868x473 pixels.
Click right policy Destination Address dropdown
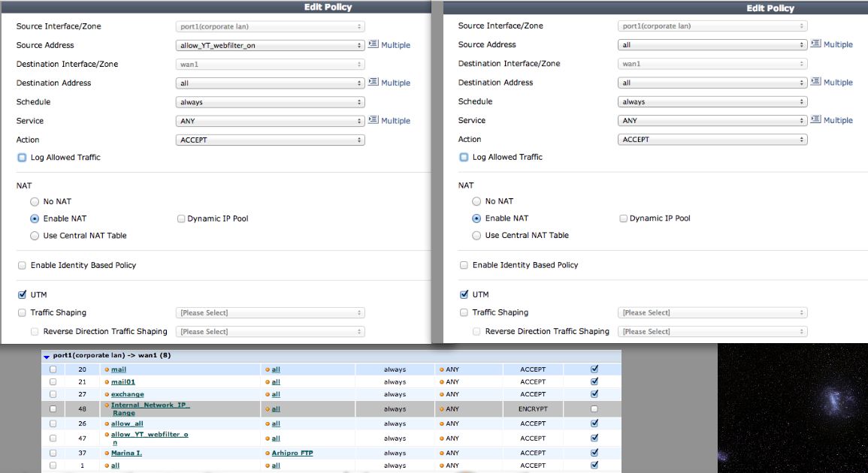712,83
